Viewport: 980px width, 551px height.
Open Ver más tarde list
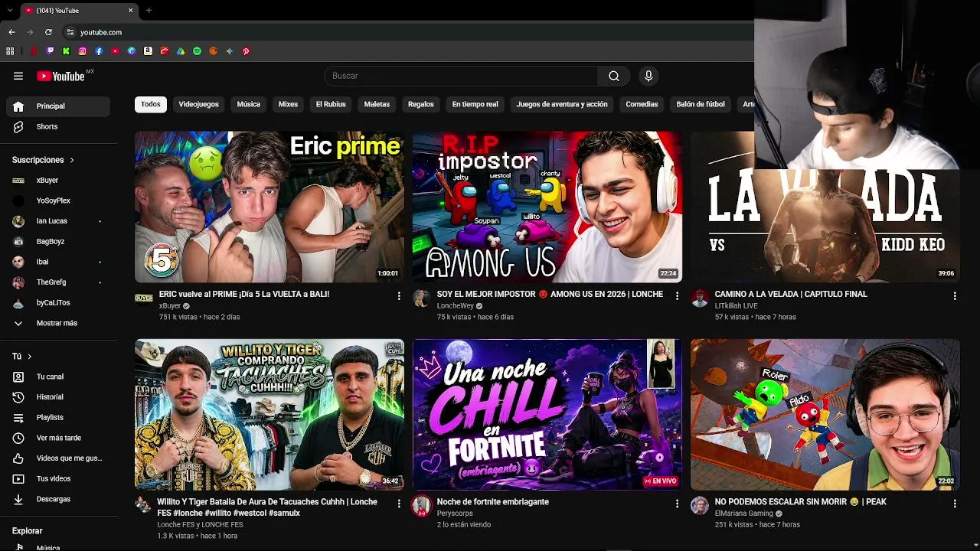(58, 438)
